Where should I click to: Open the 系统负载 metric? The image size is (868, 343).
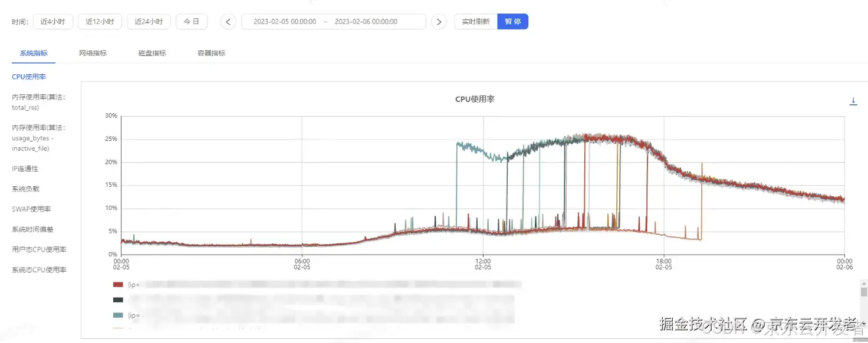tap(25, 189)
